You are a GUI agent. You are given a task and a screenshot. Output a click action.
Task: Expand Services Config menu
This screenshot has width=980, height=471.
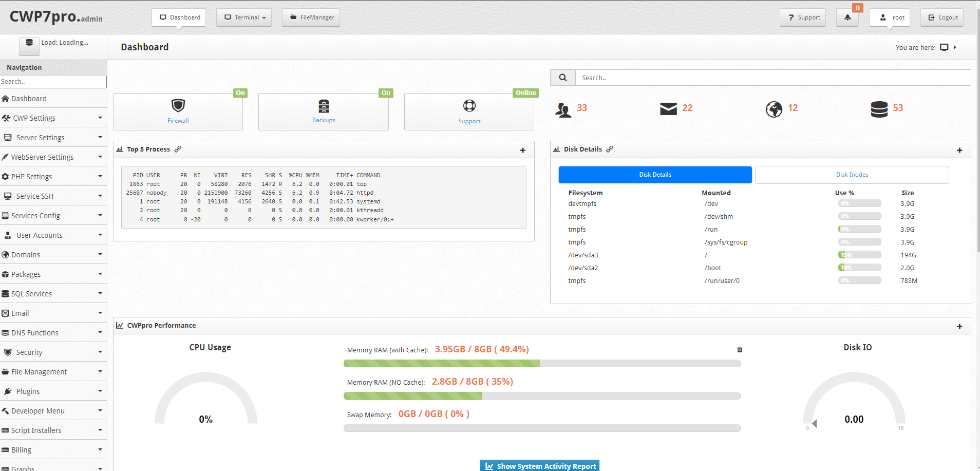click(53, 216)
